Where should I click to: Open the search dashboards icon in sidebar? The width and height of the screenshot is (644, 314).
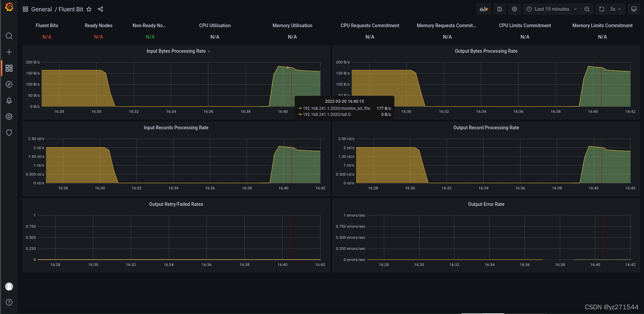[x=9, y=36]
